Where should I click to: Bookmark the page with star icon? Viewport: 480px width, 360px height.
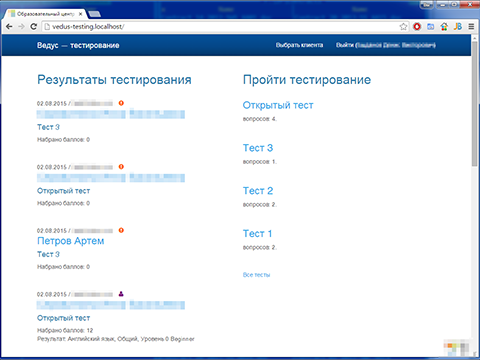click(x=403, y=27)
